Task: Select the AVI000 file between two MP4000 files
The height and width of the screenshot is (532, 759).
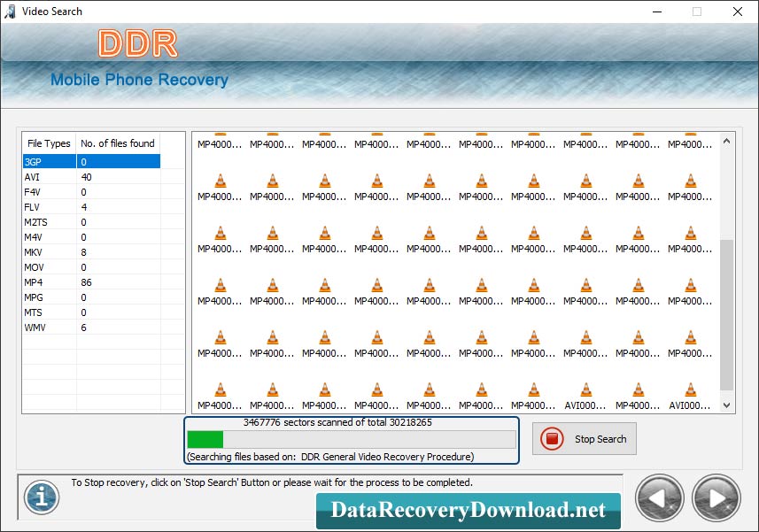Action: (585, 396)
